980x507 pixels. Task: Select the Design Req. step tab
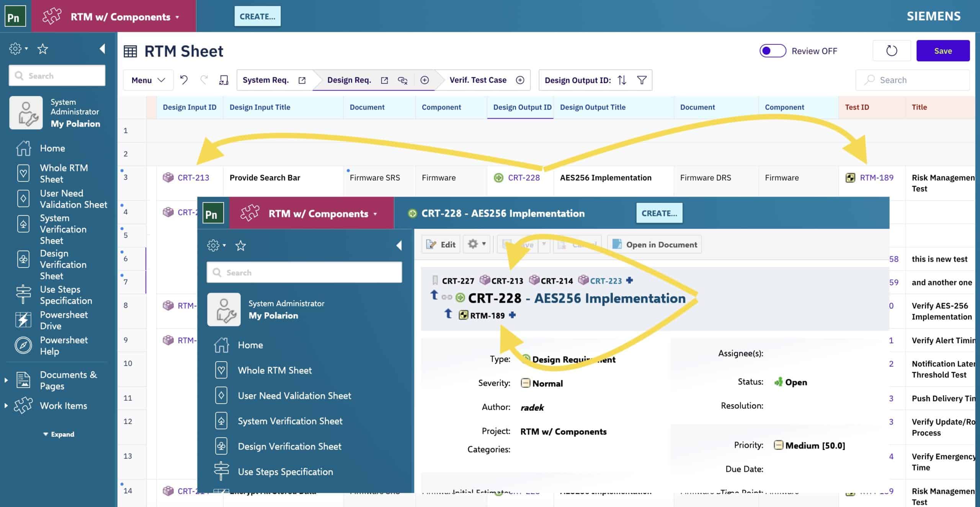(349, 80)
